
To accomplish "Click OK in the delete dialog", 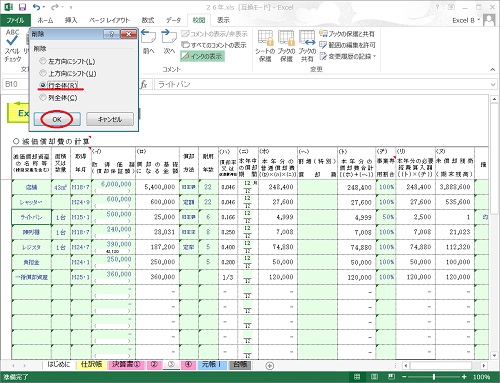I will click(x=57, y=119).
